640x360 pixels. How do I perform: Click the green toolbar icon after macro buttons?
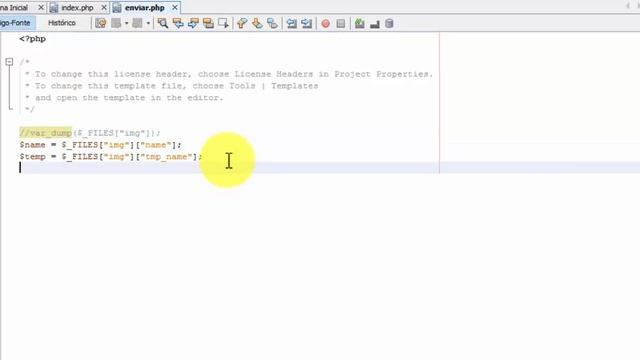pyautogui.click(x=360, y=23)
